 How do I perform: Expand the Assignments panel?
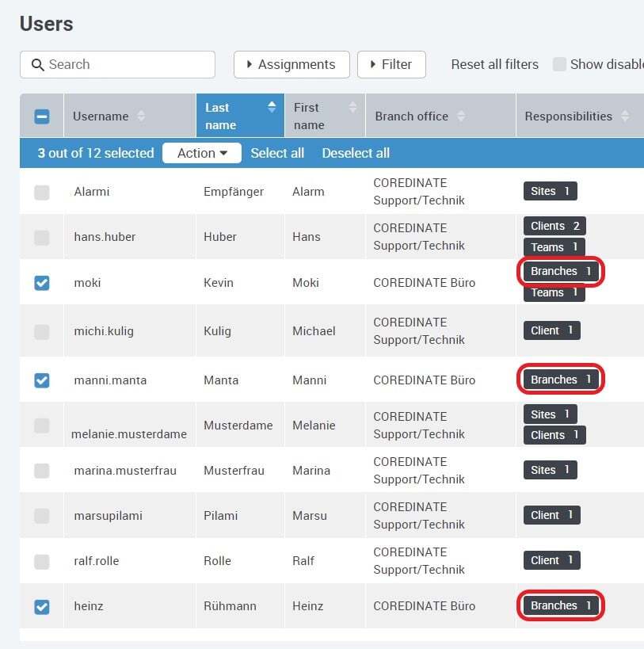(x=292, y=64)
